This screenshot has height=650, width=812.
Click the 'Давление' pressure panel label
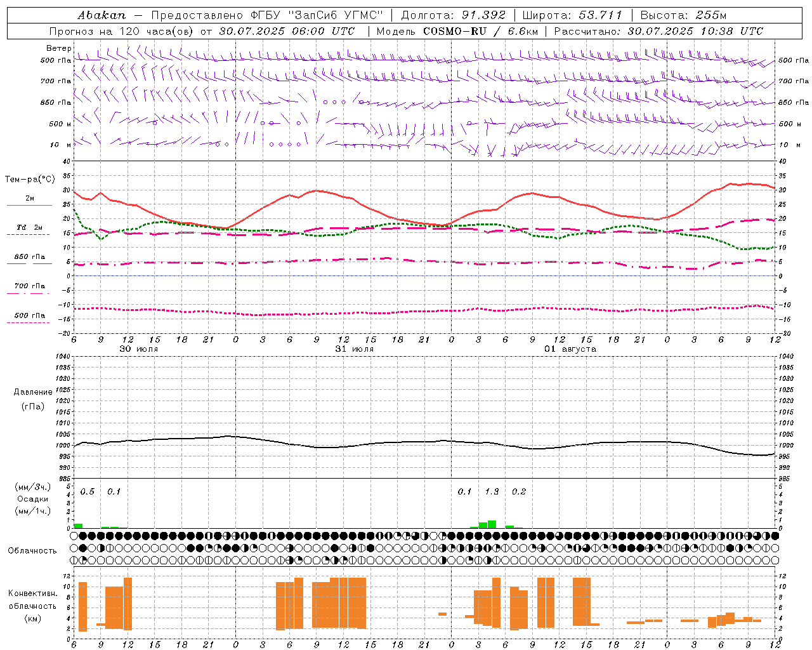click(33, 392)
